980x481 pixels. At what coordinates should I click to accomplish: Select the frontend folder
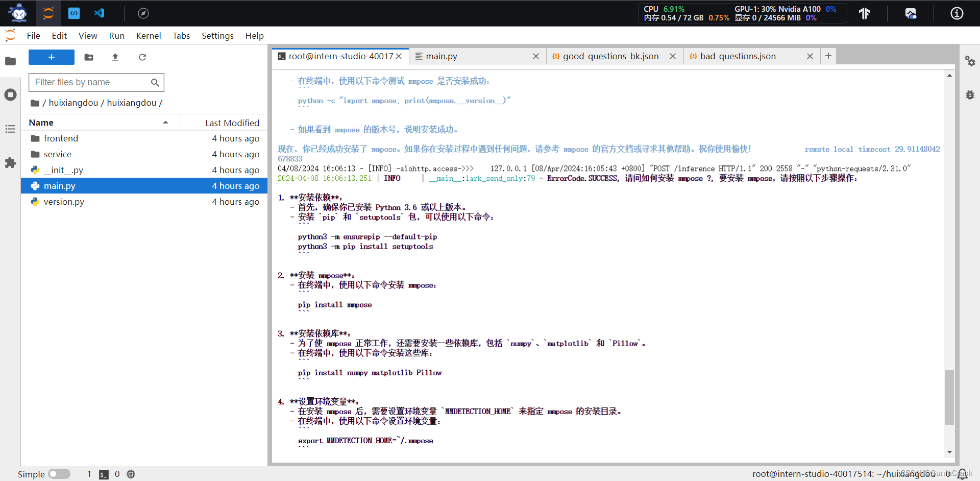[144, 138]
